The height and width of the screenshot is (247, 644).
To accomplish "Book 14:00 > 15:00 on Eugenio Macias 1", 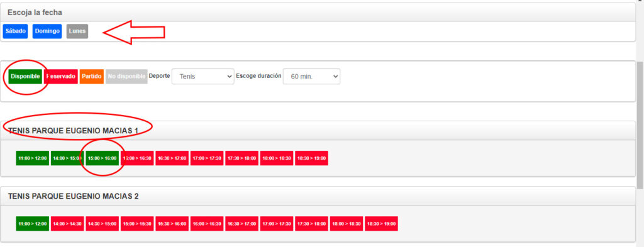I will coord(67,158).
